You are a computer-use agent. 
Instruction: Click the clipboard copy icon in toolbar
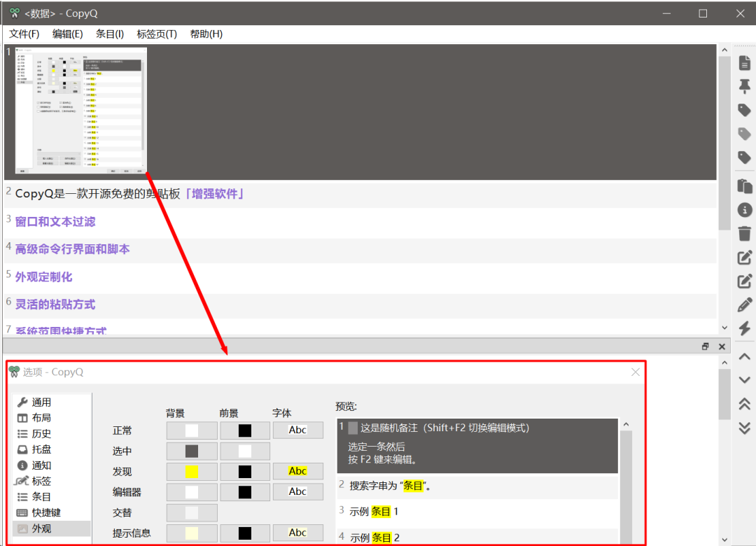(x=744, y=185)
